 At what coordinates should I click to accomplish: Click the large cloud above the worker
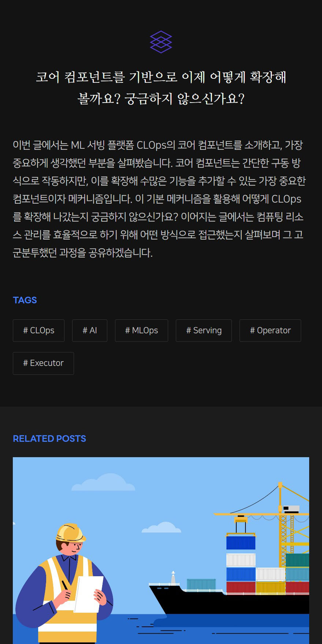(103, 482)
